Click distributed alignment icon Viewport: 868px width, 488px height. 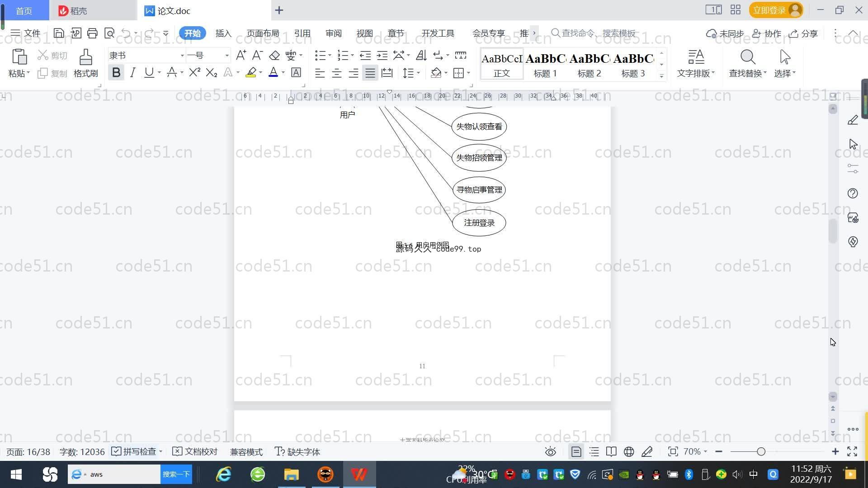[x=387, y=73]
